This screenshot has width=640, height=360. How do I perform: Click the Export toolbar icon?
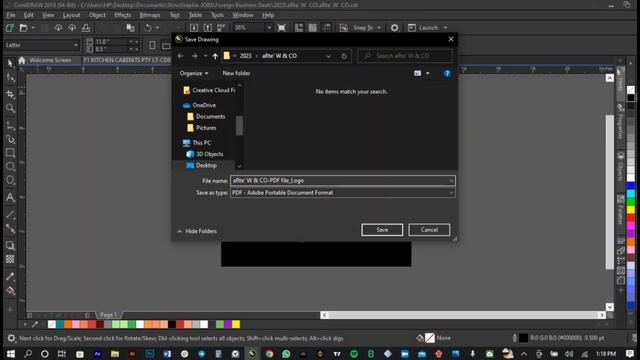(207, 28)
